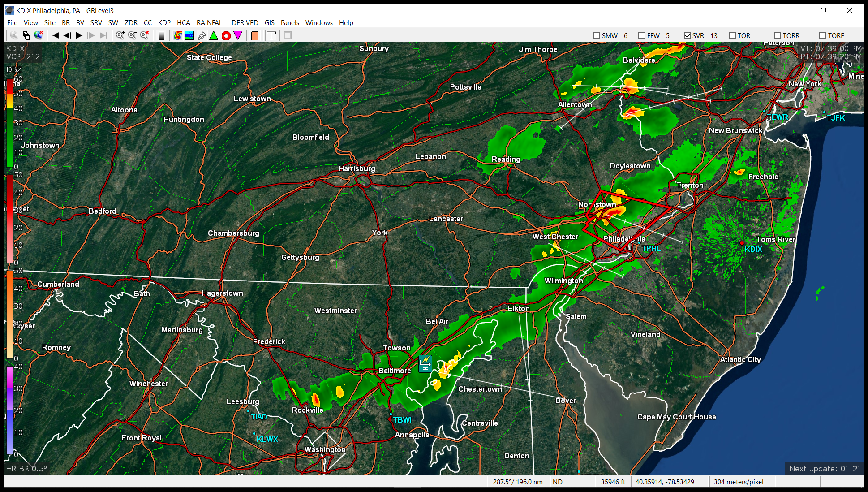Toggle the TOR warnings checkbox
The height and width of the screenshot is (492, 868).
pos(732,35)
